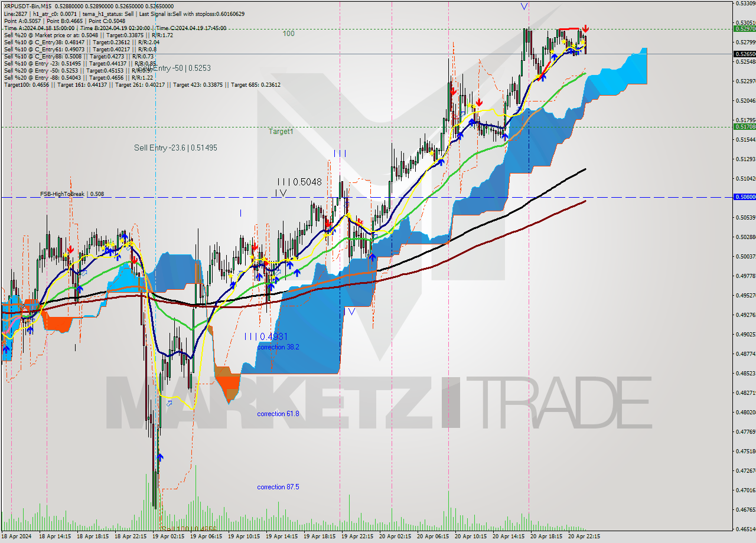756x543 pixels.
Task: Click the '20 Apr 06:15' time axis label
Action: (x=433, y=537)
